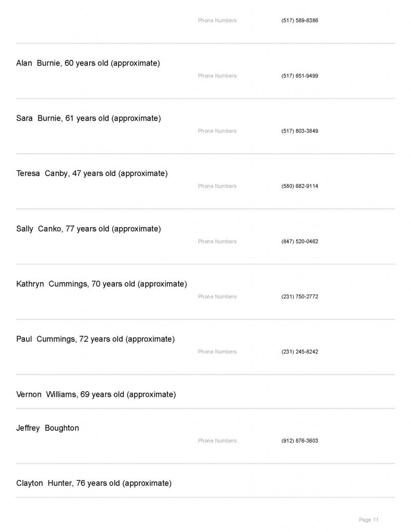This screenshot has width=411, height=532.
Task: Select phone number (517) 651-9499
Action: pos(300,76)
